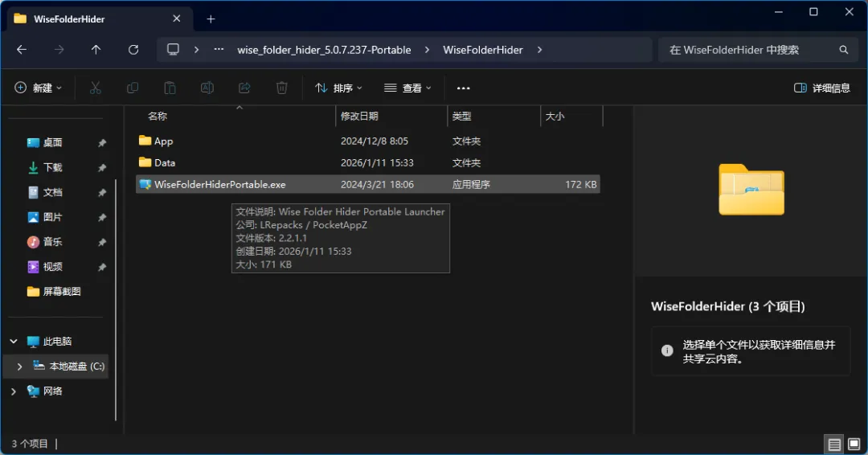Open a new tab with plus
The image size is (868, 455).
point(211,19)
